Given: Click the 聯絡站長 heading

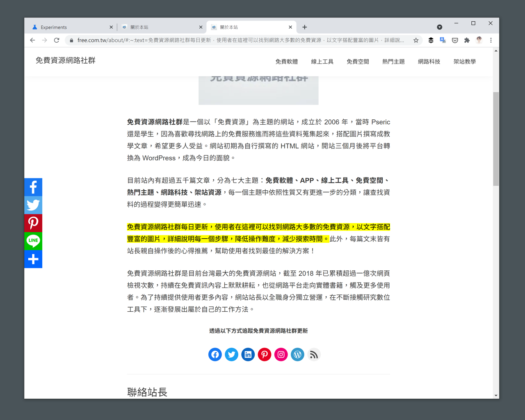Looking at the screenshot, I should 147,392.
